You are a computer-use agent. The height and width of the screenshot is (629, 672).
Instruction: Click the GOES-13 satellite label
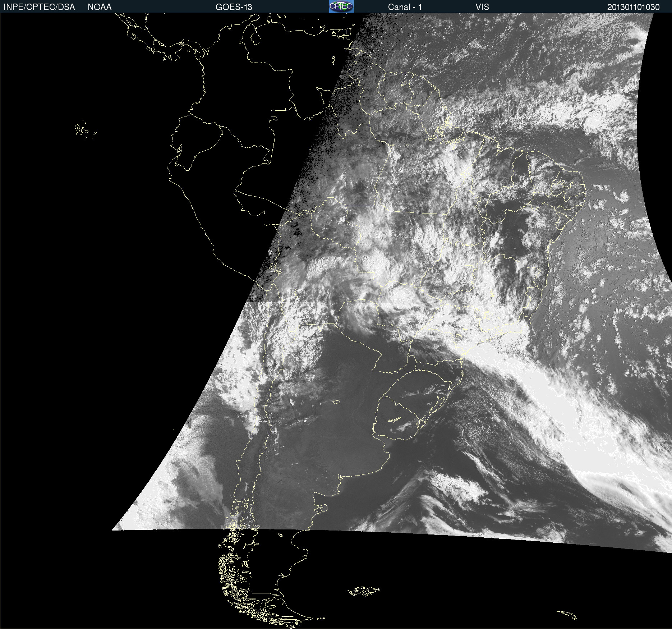point(234,7)
